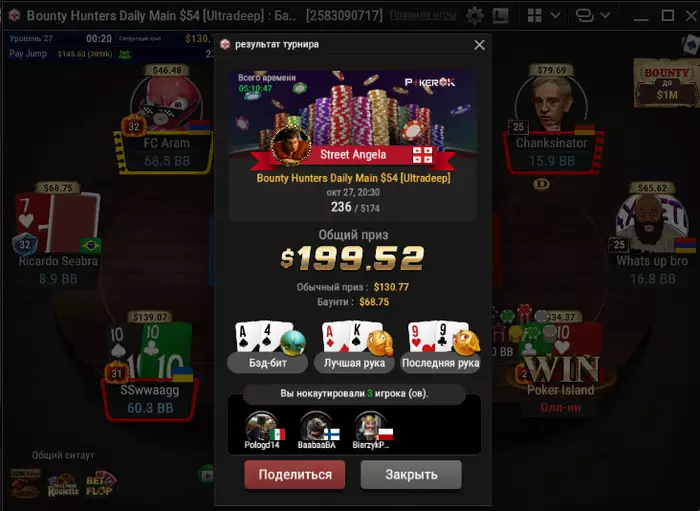
Task: Click the Поделиться button
Action: [x=295, y=474]
